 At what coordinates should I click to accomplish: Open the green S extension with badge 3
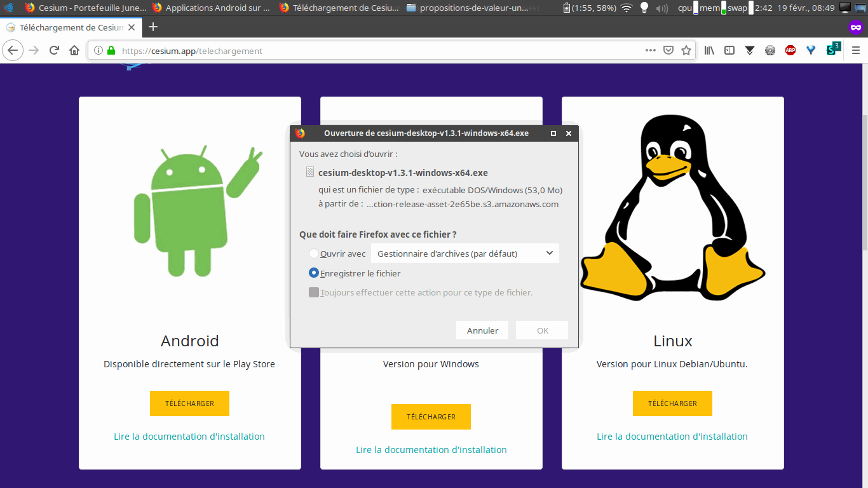click(832, 50)
